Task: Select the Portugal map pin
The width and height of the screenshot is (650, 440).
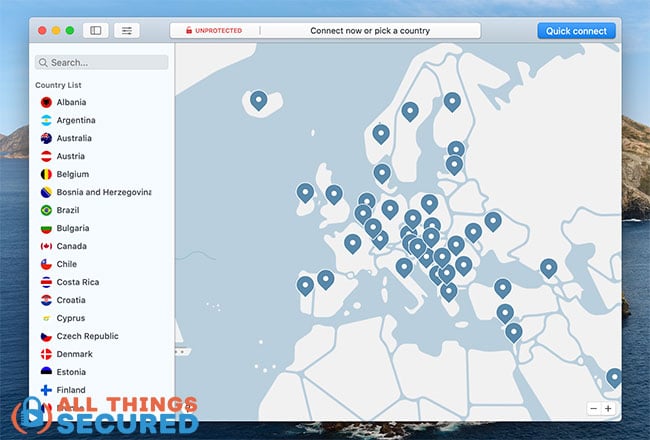Action: click(x=305, y=285)
